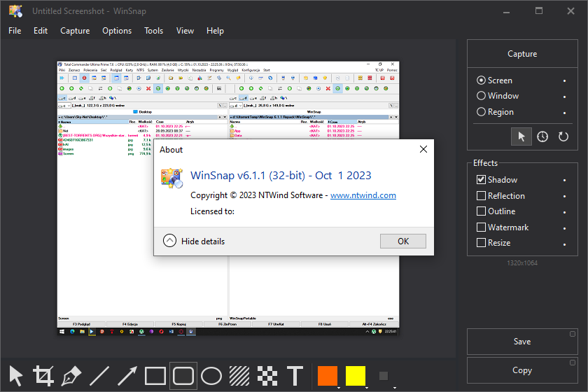Open options dot next to Resize

click(564, 244)
